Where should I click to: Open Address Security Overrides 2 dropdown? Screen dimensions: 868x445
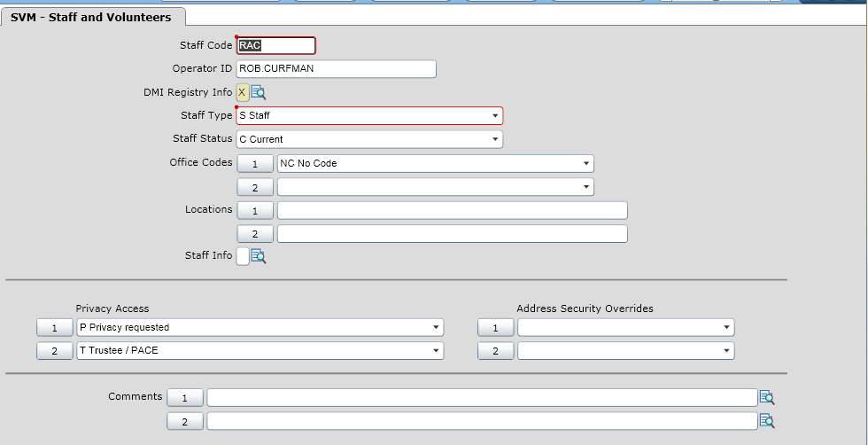727,351
